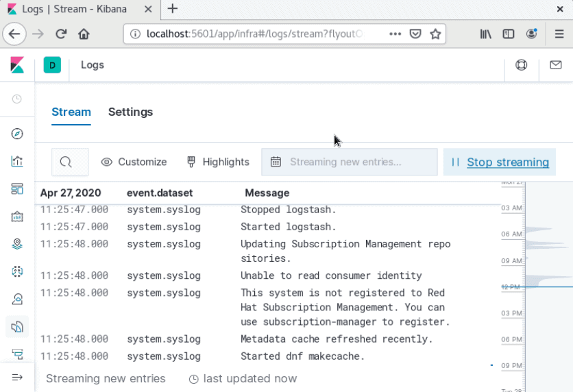Expand the sidebar navigation menu
The height and width of the screenshot is (392, 573).
17,378
